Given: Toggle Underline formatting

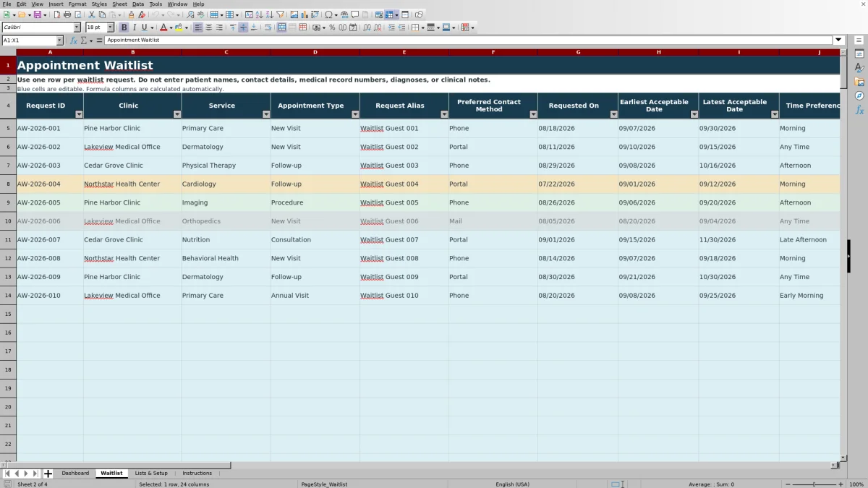Looking at the screenshot, I should pos(144,27).
